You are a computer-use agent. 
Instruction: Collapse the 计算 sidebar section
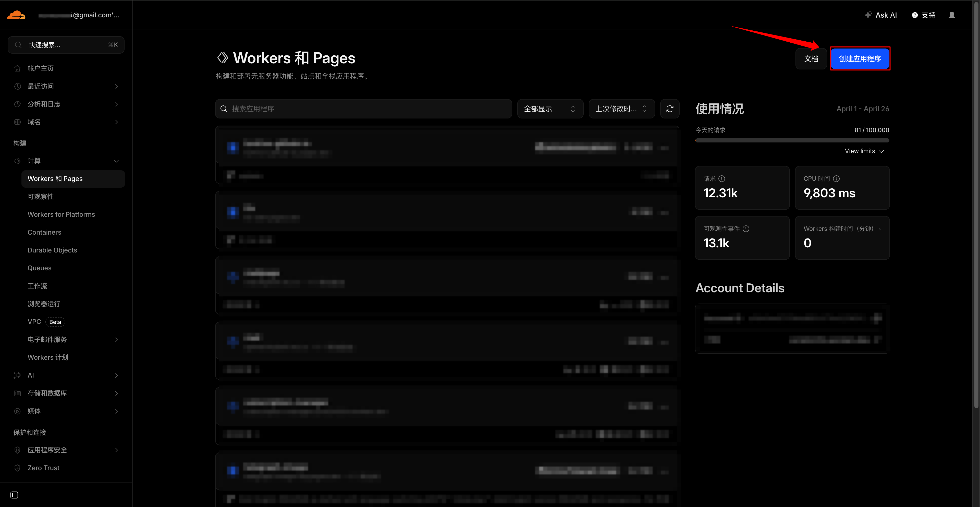(x=116, y=161)
